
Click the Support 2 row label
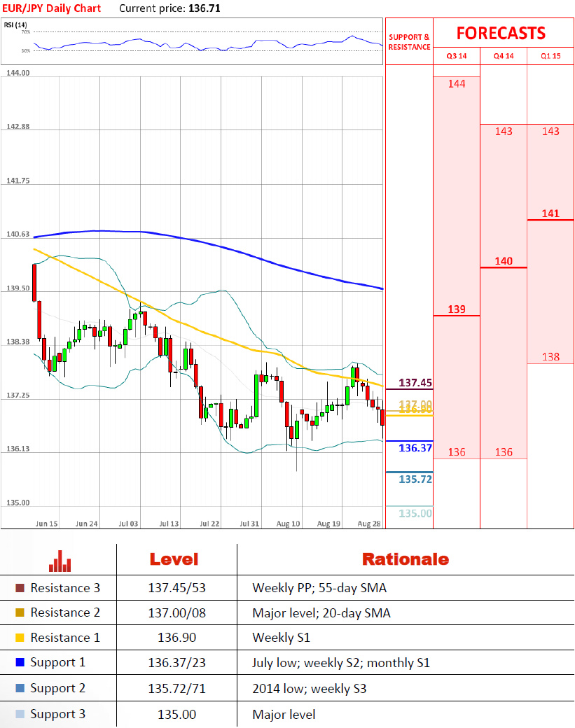(58, 689)
